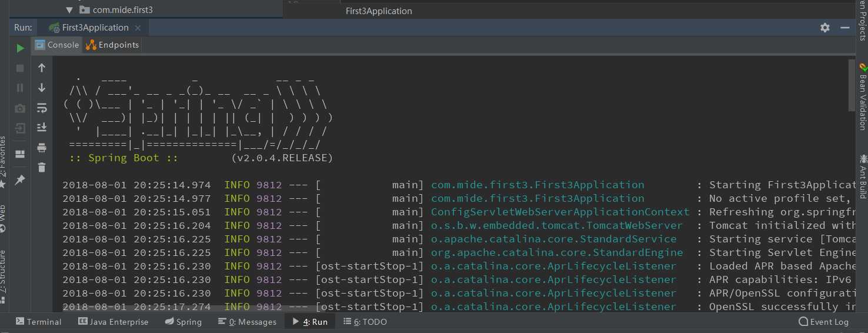Click the Down the Stack Trace arrow
The height and width of the screenshot is (333, 868).
pos(42,88)
